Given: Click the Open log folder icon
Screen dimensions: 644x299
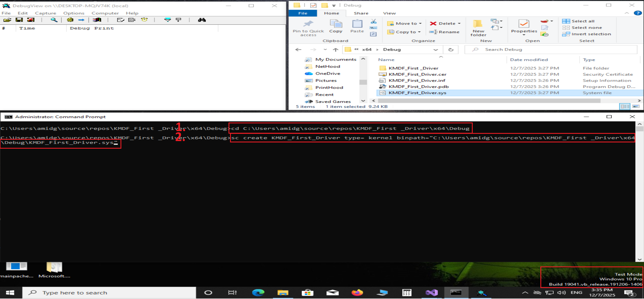Looking at the screenshot, I should [7, 20].
